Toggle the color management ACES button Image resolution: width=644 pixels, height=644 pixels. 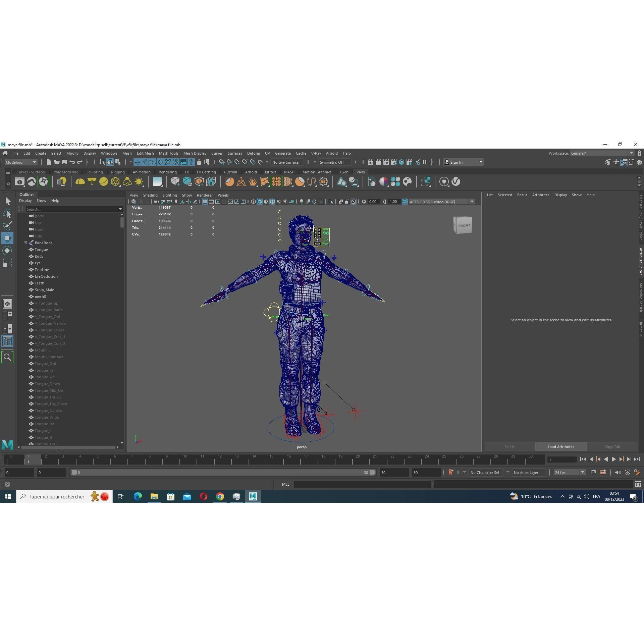click(405, 202)
